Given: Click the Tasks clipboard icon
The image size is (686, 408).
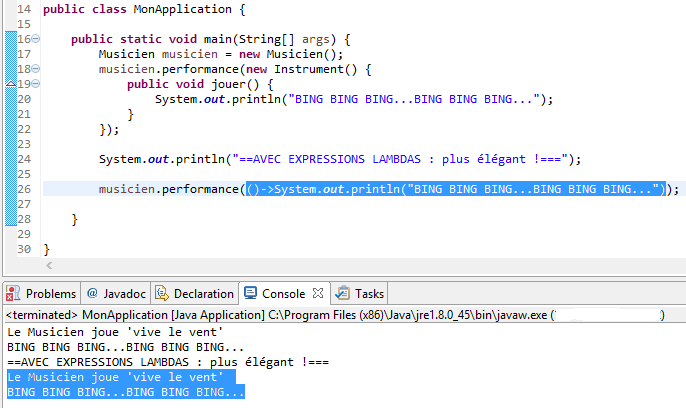Looking at the screenshot, I should coord(343,294).
